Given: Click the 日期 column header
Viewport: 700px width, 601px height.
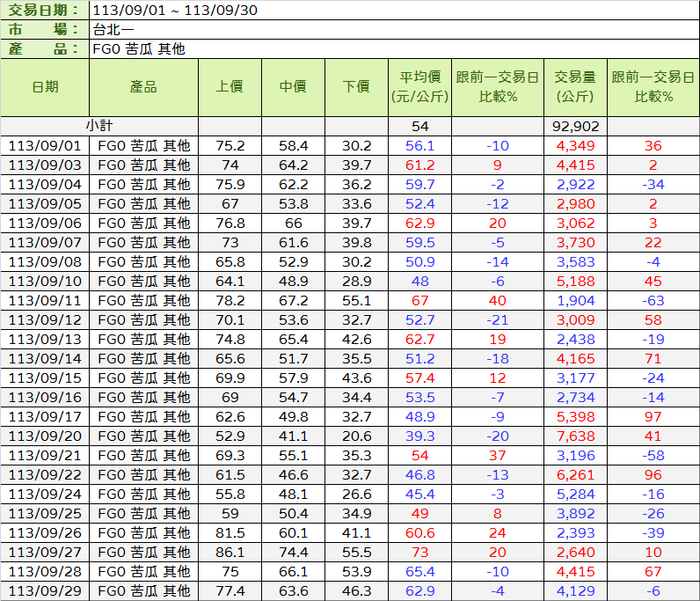Looking at the screenshot, I should coord(45,87).
